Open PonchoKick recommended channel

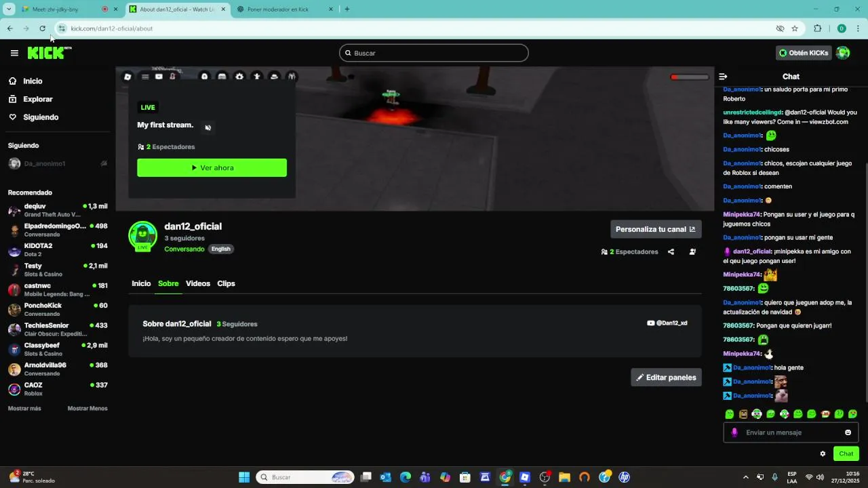point(58,309)
